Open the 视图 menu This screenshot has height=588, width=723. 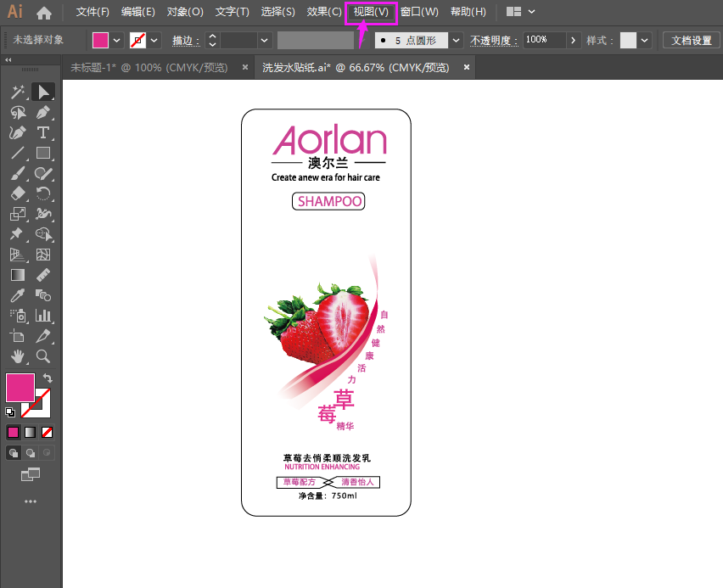[x=371, y=12]
